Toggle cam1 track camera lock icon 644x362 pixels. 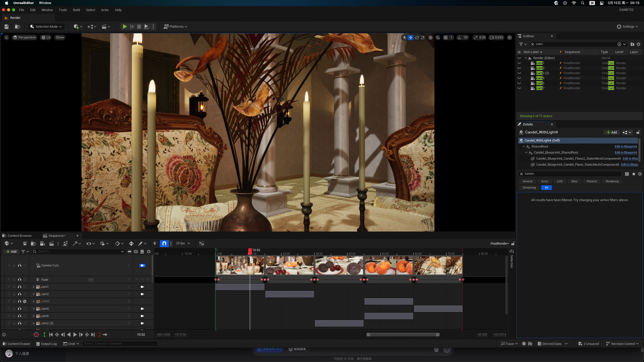pyautogui.click(x=142, y=287)
